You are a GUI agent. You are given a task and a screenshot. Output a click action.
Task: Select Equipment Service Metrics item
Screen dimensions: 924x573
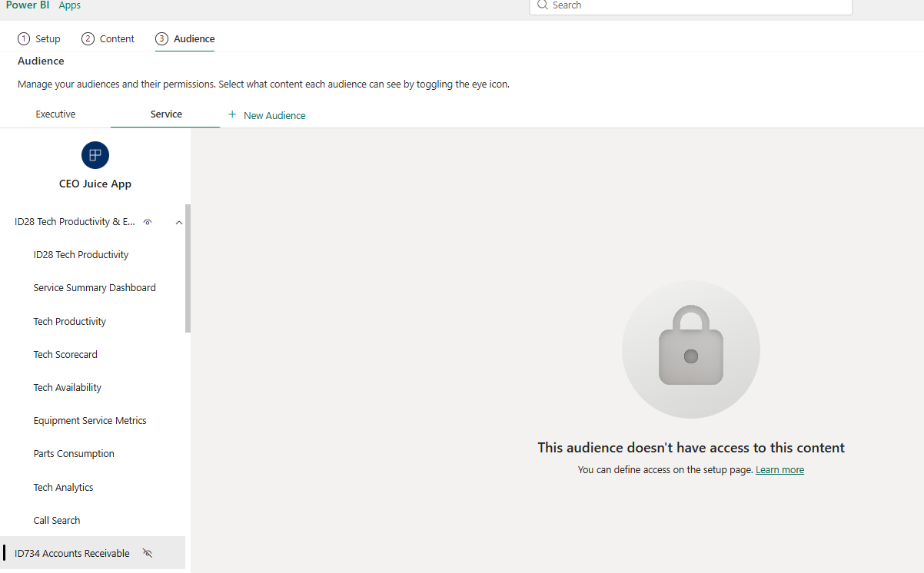click(x=90, y=420)
